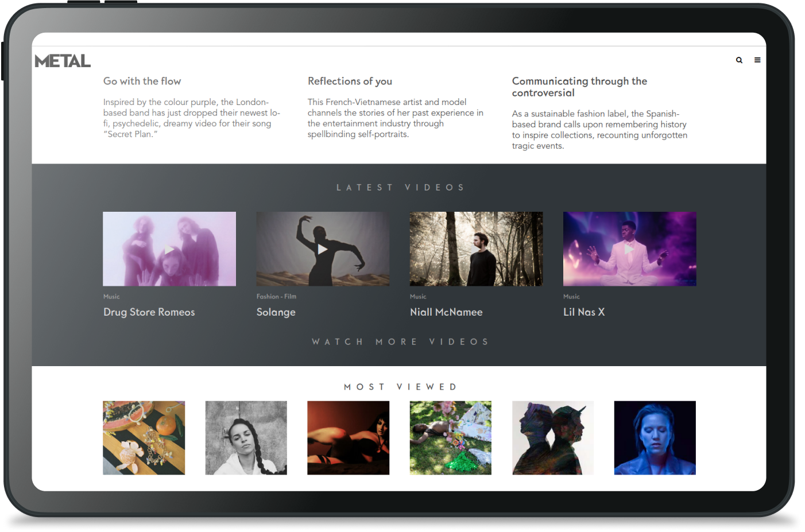
Task: Click Fashion - Film category above Solange
Action: point(276,297)
